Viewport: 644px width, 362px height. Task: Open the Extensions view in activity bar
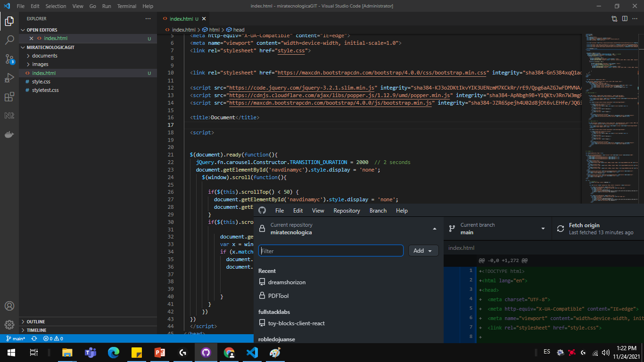coord(9,97)
